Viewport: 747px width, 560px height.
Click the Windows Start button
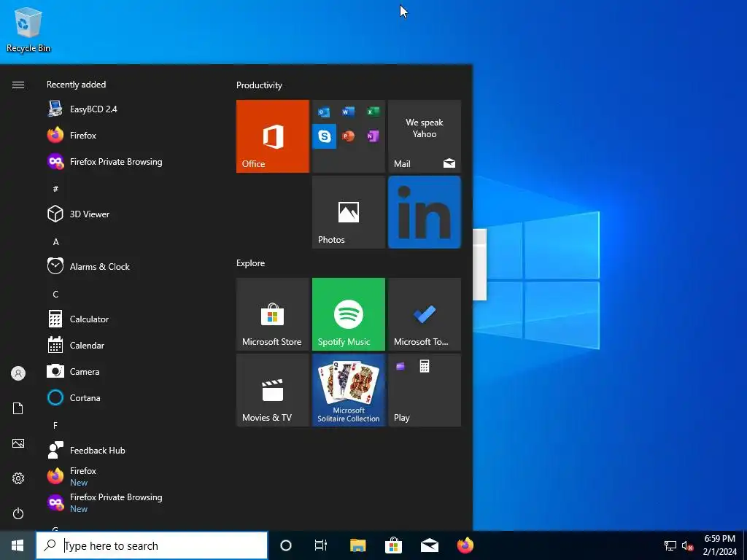[18, 545]
